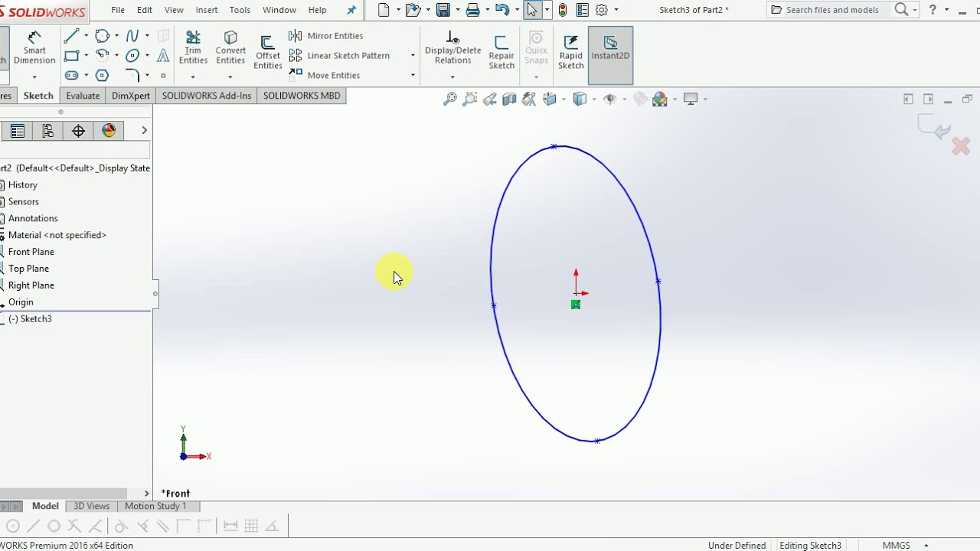Activate the Ellipse sketch tool
The height and width of the screenshot is (551, 980).
tap(132, 55)
